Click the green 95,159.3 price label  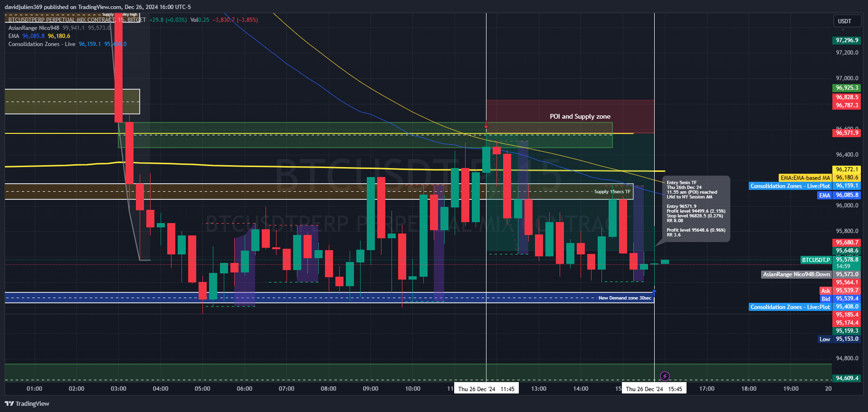(848, 331)
